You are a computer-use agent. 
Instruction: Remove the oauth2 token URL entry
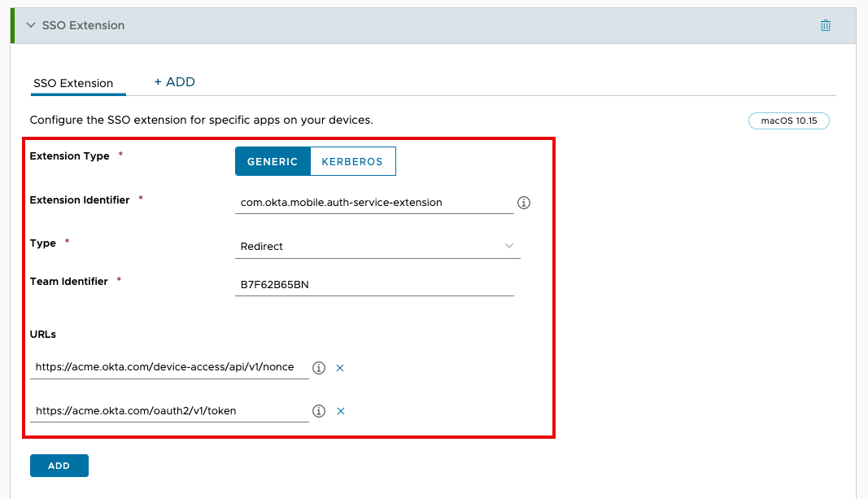340,410
